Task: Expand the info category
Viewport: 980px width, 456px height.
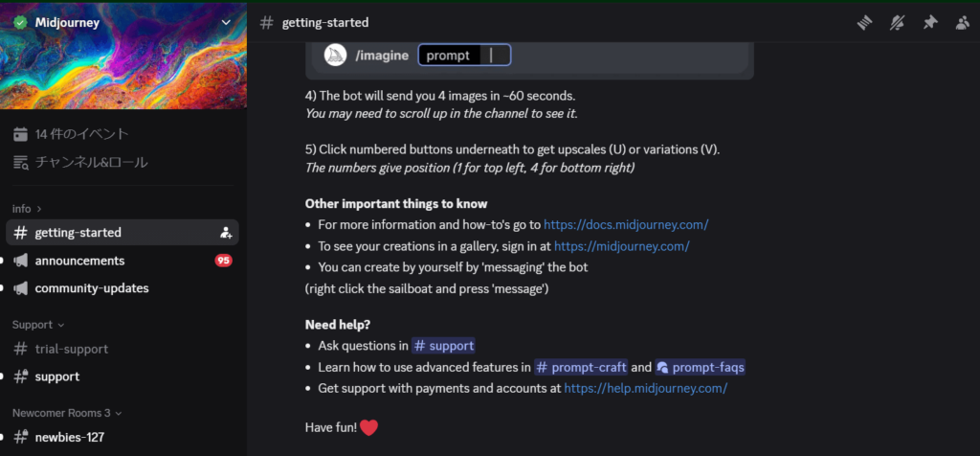Action: point(27,209)
